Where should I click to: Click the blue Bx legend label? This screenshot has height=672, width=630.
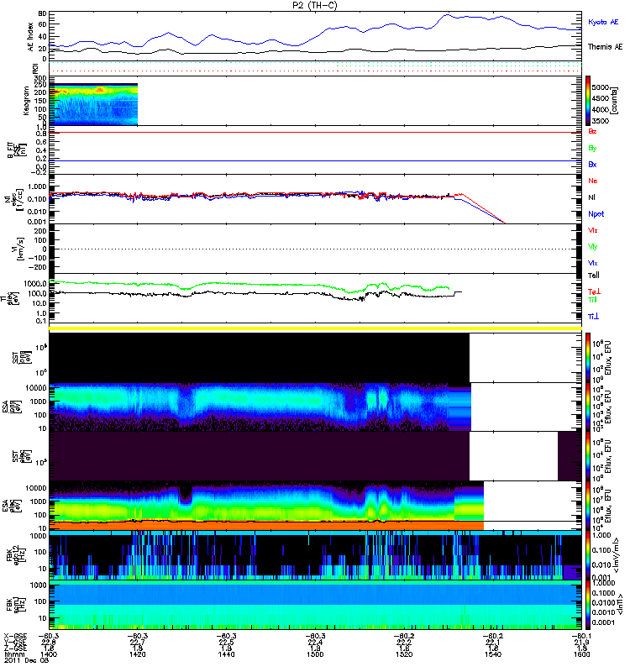coord(592,165)
